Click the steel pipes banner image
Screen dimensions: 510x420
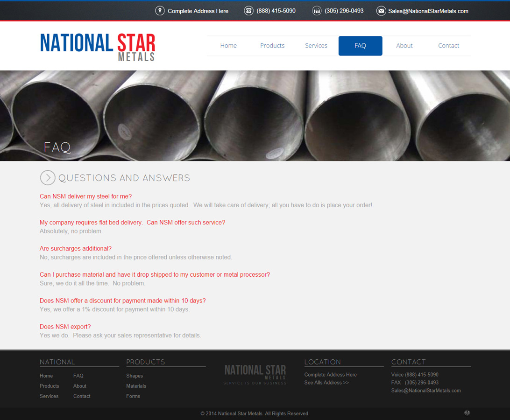click(255, 116)
